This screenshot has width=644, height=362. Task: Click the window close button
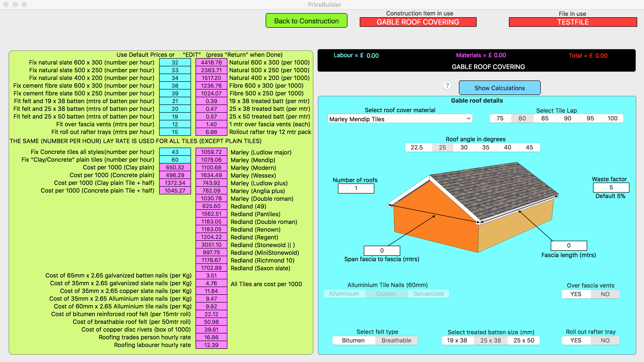[x=6, y=5]
